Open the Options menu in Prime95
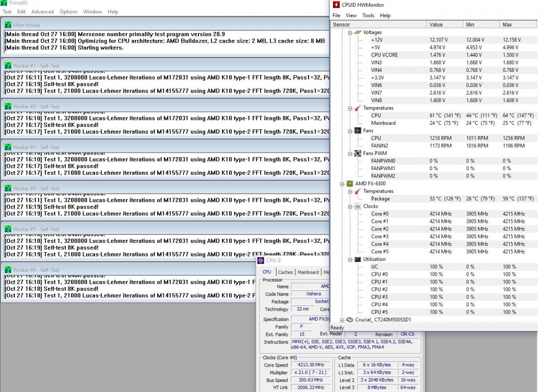Screen dimensions: 555x392 pyautogui.click(x=68, y=12)
